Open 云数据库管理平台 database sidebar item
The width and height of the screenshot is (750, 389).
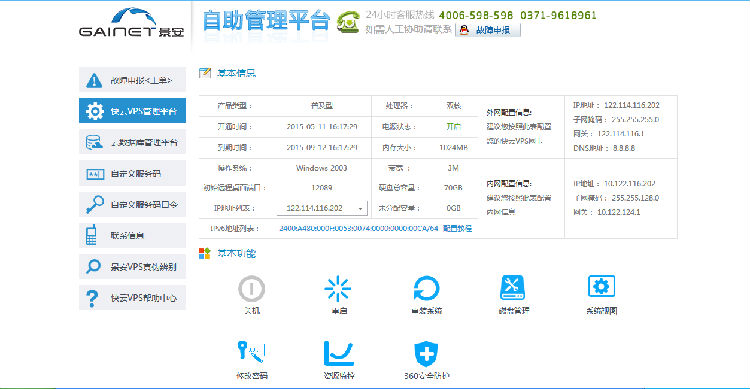click(x=132, y=142)
